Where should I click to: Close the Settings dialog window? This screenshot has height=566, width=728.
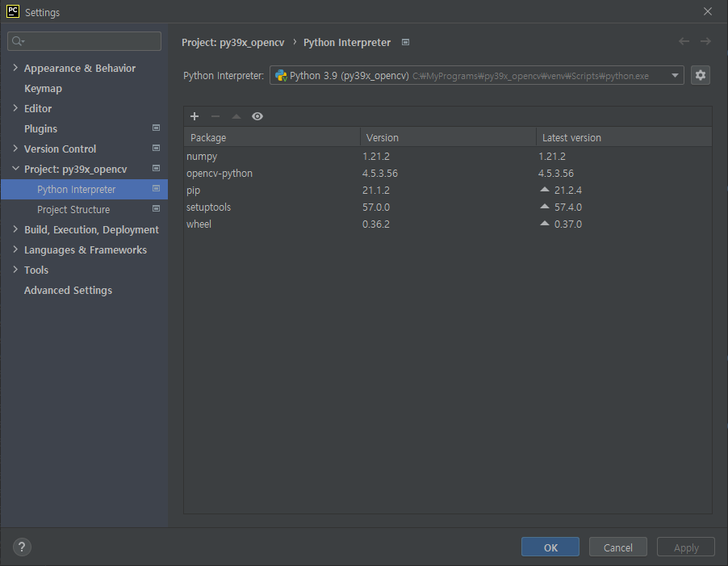click(x=708, y=11)
